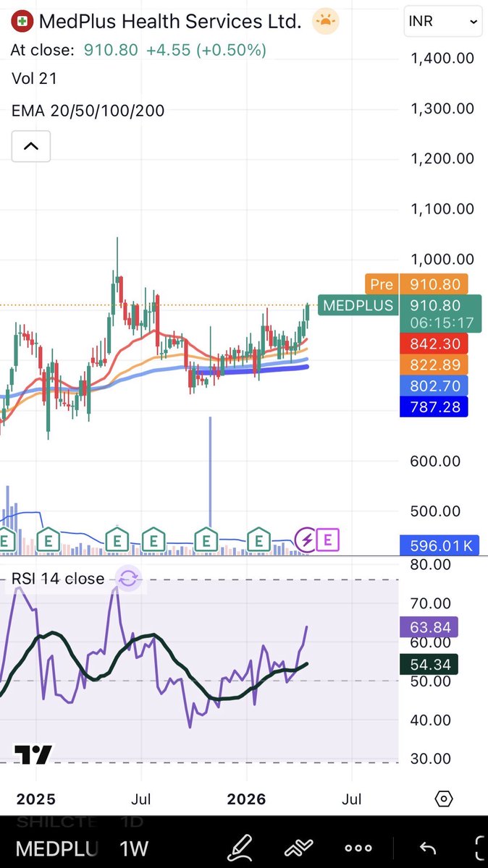488x868 pixels.
Task: Tap the 30.00 RSI axis label
Action: (x=430, y=759)
